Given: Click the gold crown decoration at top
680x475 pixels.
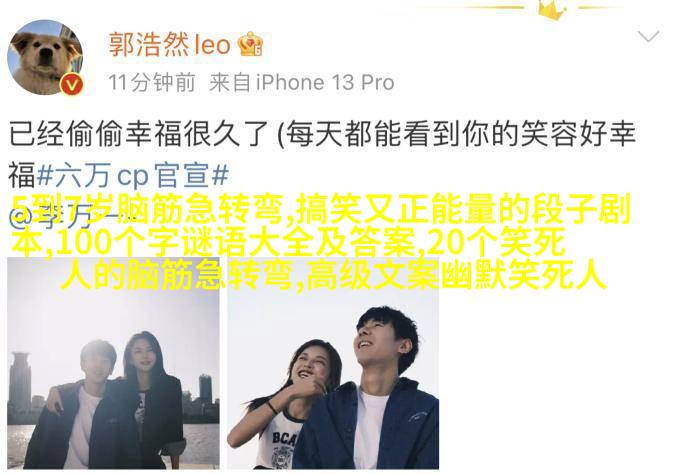Looking at the screenshot, I should (x=551, y=10).
